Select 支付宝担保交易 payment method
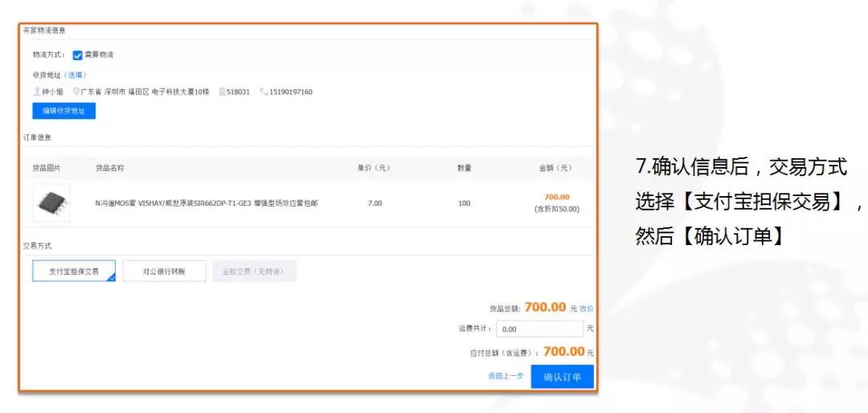The height and width of the screenshot is (413, 868). coord(73,272)
